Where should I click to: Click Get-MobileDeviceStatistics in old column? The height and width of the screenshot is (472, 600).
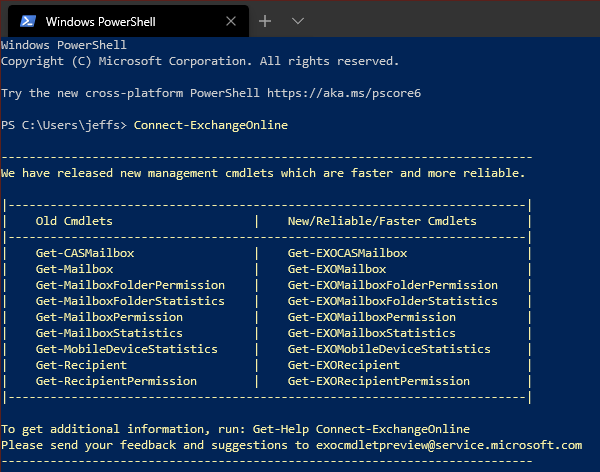tap(127, 349)
